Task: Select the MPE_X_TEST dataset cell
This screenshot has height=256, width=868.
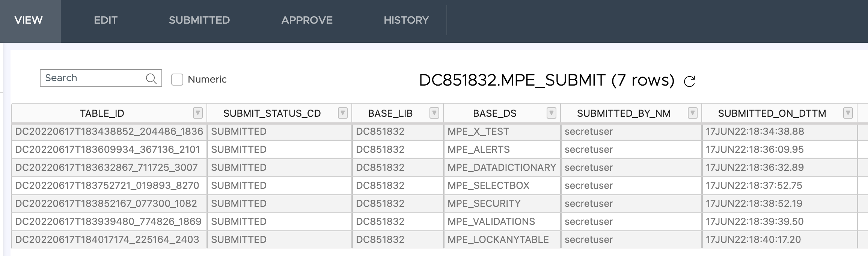Action: click(x=478, y=132)
